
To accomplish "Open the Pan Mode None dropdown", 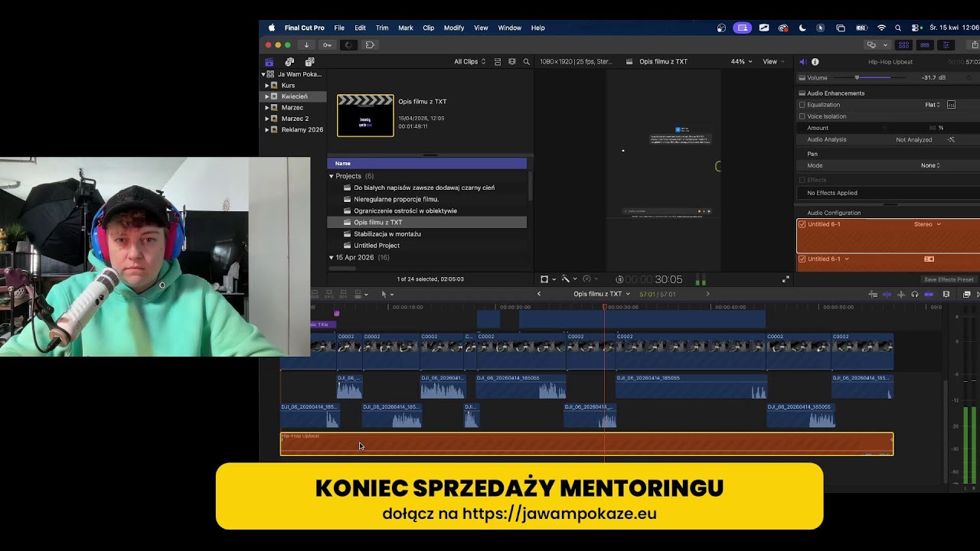I will coord(930,165).
